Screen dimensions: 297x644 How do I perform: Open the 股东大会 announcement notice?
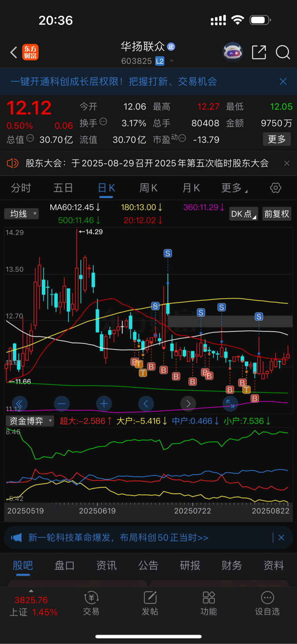coord(147,163)
